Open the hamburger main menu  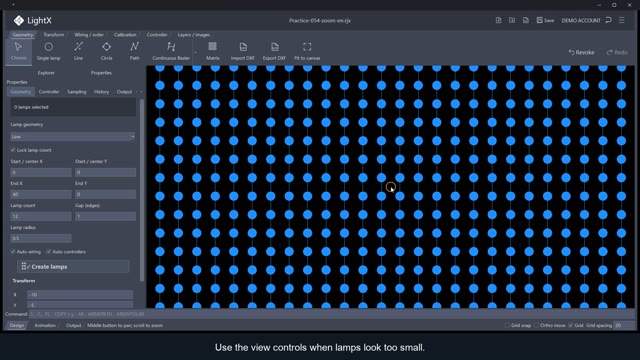point(622,20)
